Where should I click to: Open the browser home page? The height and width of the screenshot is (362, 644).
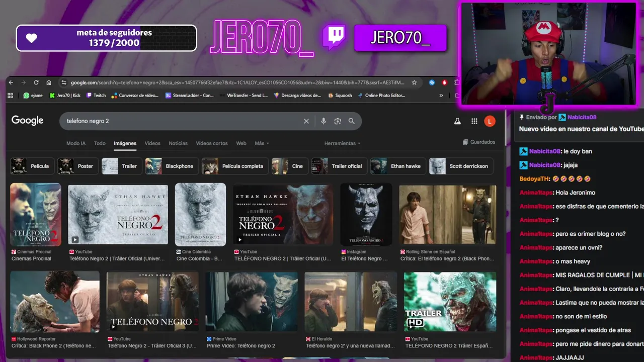pos(49,82)
